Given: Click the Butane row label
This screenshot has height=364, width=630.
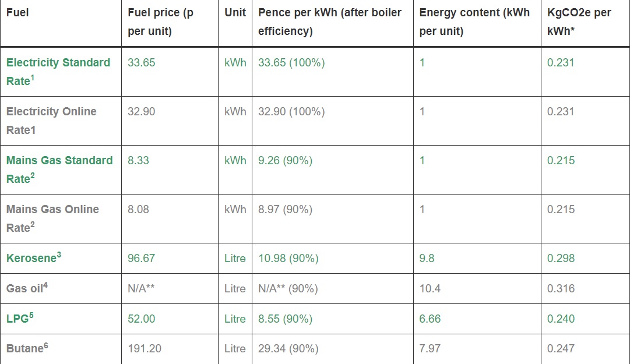Looking at the screenshot, I should 27,348.
